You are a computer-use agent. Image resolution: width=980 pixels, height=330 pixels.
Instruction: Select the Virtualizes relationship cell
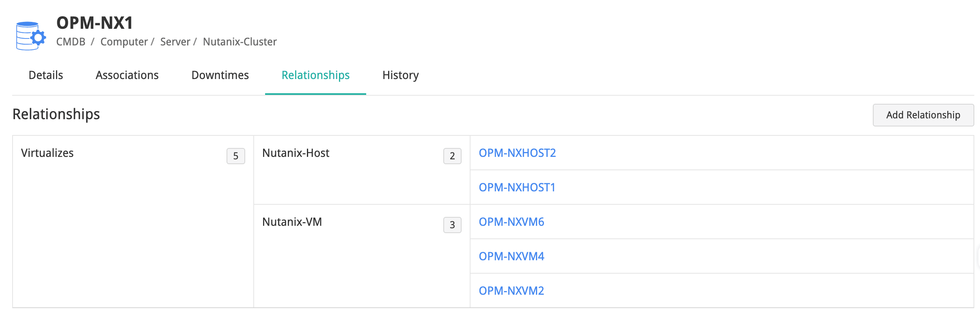(47, 153)
